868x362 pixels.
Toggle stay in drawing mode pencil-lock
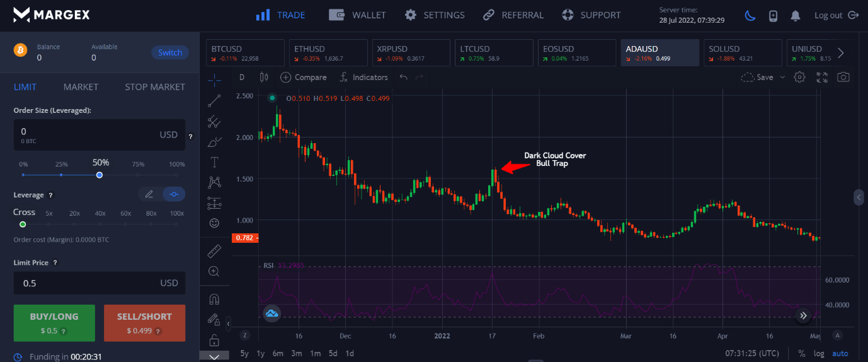tap(215, 320)
